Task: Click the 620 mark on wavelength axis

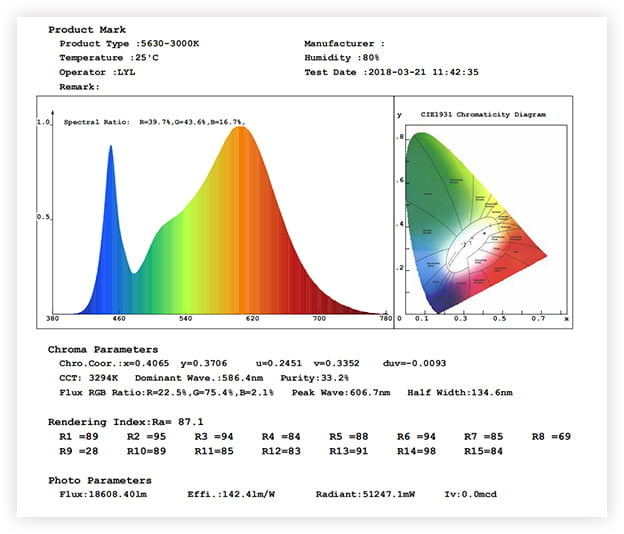Action: 252,318
